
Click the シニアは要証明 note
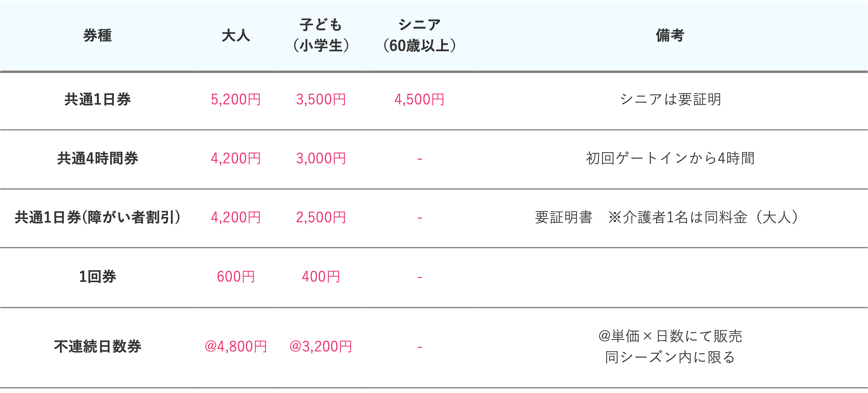pos(670,100)
